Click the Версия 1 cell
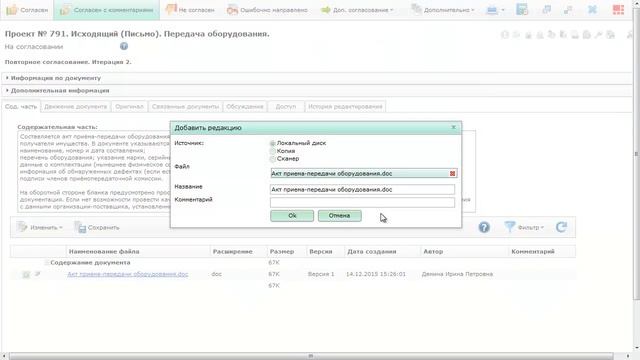Screen dimensions: 640x360 point(321,274)
